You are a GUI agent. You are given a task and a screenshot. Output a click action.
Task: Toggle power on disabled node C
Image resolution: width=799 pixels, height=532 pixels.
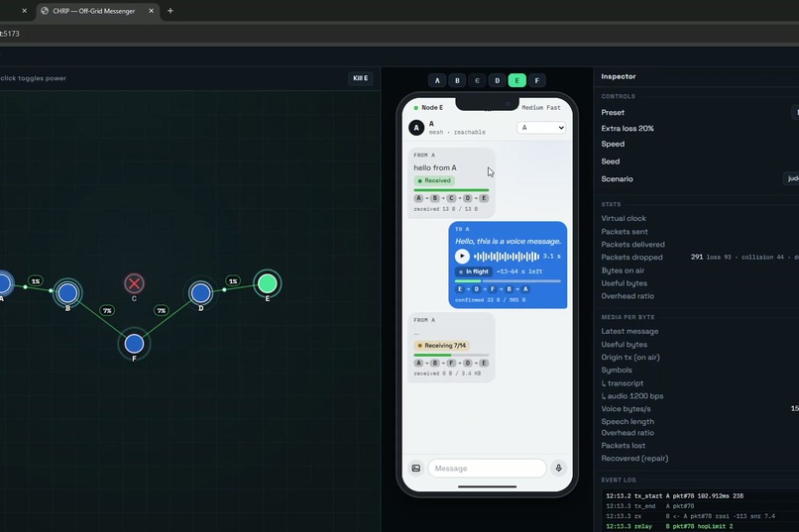click(x=134, y=283)
